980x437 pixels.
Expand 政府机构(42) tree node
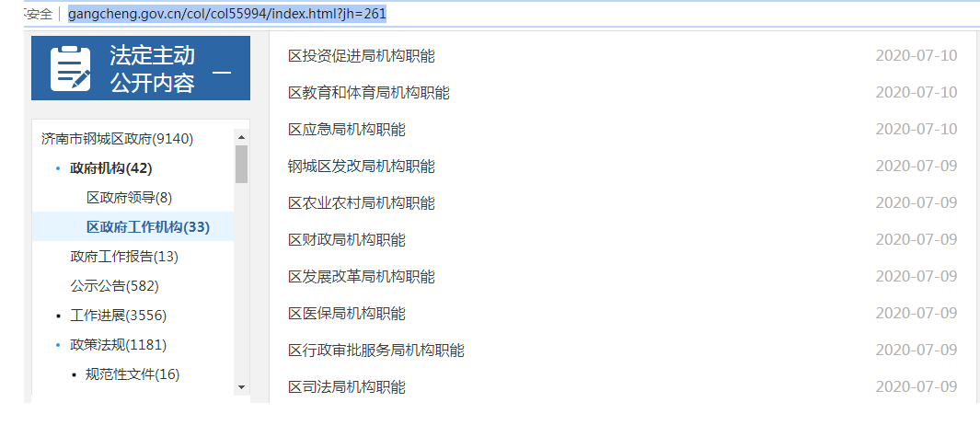110,168
